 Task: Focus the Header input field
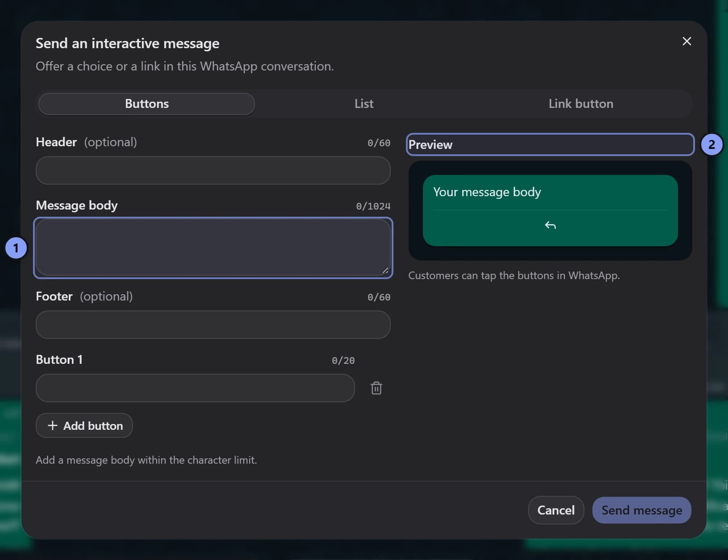coord(213,170)
